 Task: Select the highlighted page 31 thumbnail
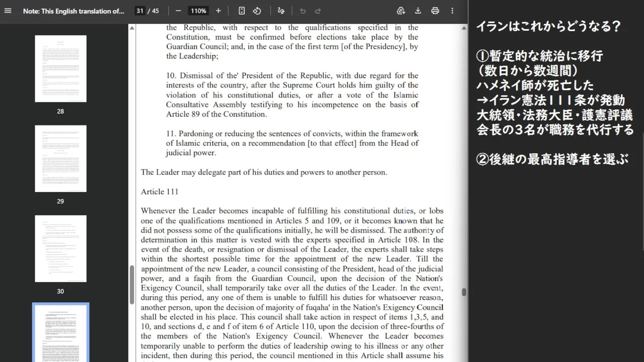pos(60,333)
